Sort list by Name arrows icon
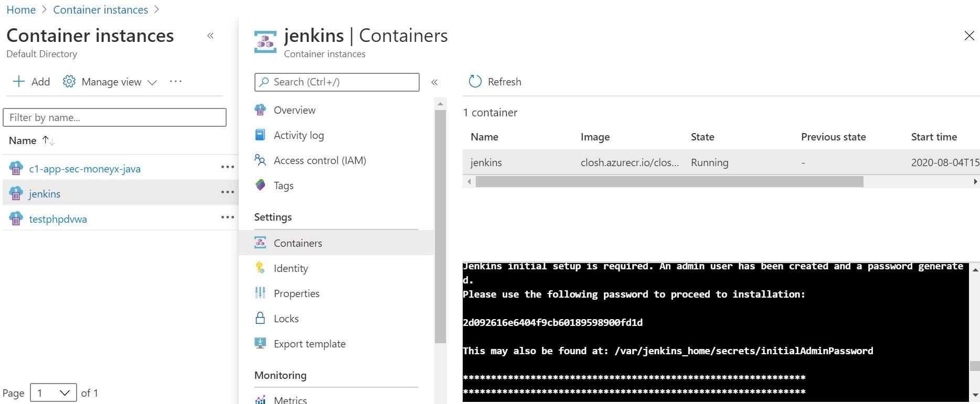980x404 pixels. coord(49,140)
